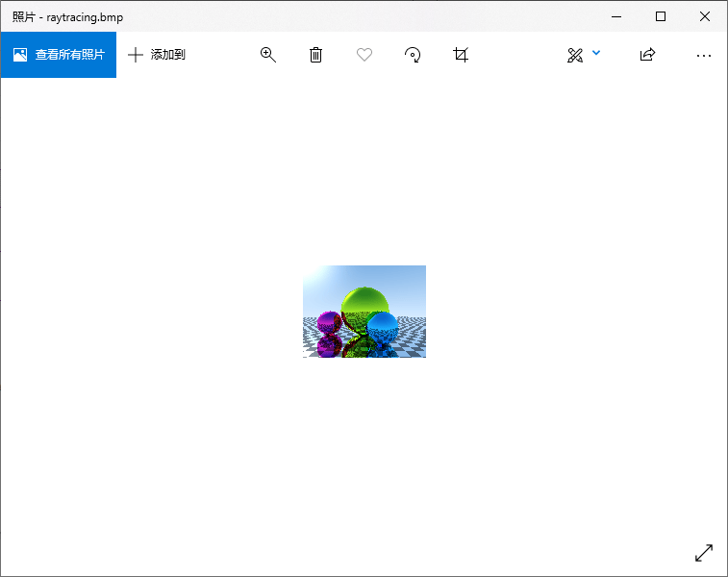The height and width of the screenshot is (577, 728).
Task: Click the plus icon beside 添加到
Action: (x=136, y=55)
